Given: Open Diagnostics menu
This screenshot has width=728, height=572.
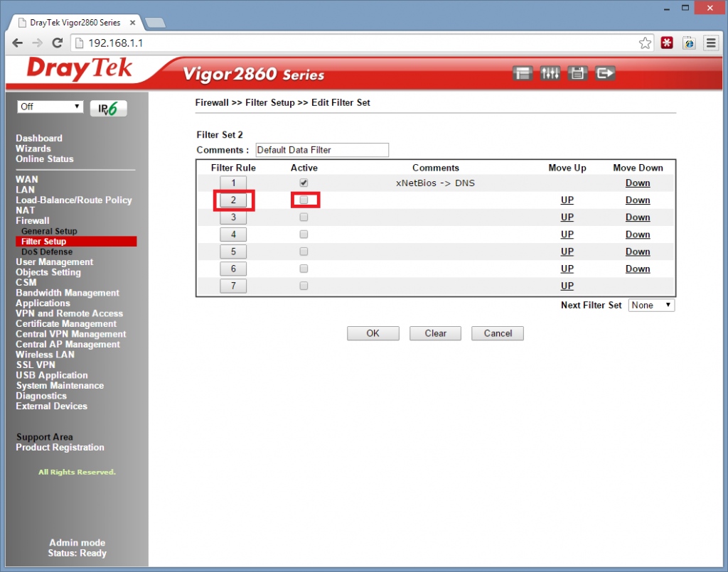Looking at the screenshot, I should coord(41,396).
